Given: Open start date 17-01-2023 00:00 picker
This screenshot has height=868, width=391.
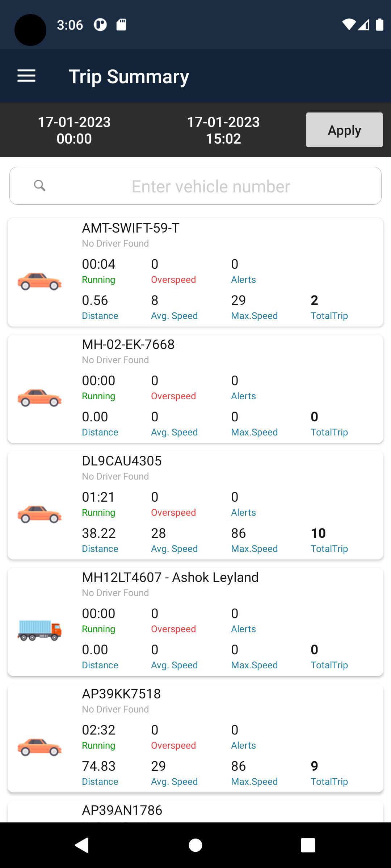Looking at the screenshot, I should [74, 130].
